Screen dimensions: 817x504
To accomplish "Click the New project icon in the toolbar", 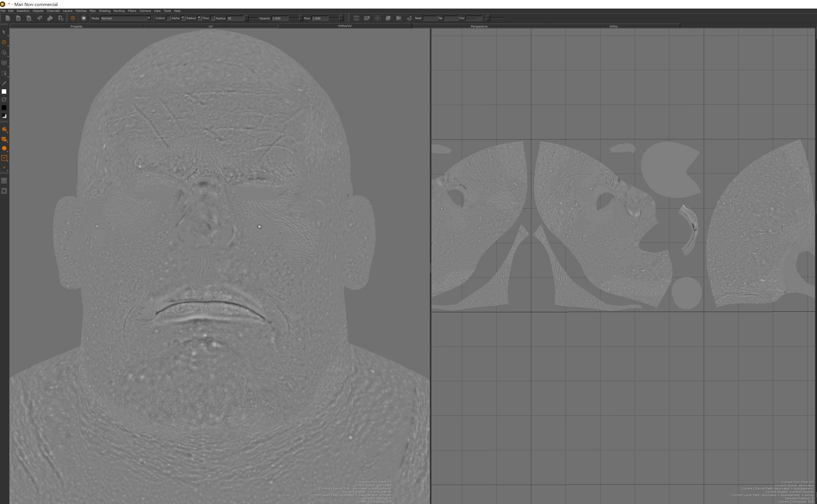I will (x=8, y=18).
